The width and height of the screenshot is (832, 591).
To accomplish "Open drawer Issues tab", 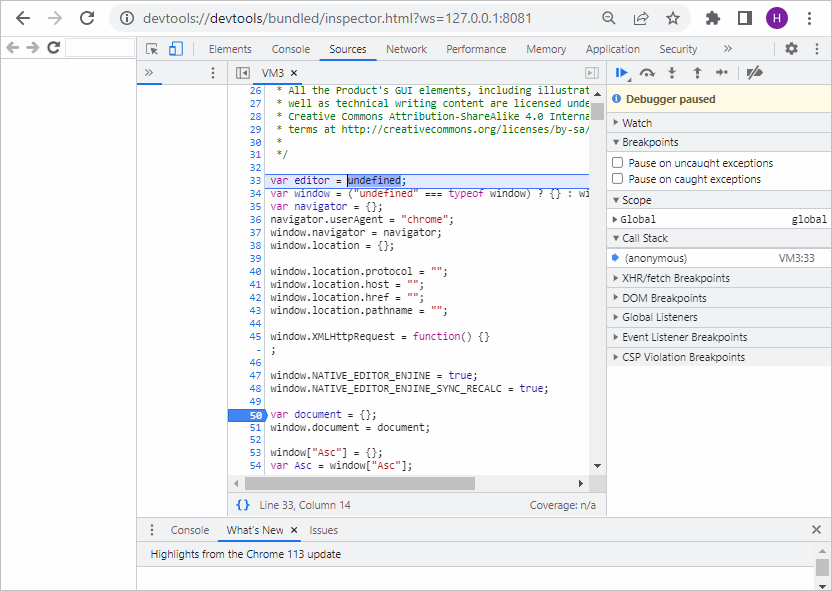I will [x=323, y=530].
